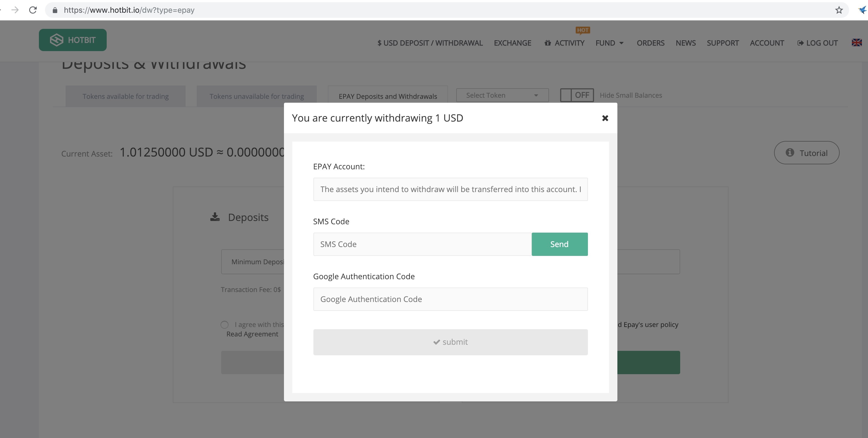Log out of Hotbit
868x438 pixels.
point(817,43)
